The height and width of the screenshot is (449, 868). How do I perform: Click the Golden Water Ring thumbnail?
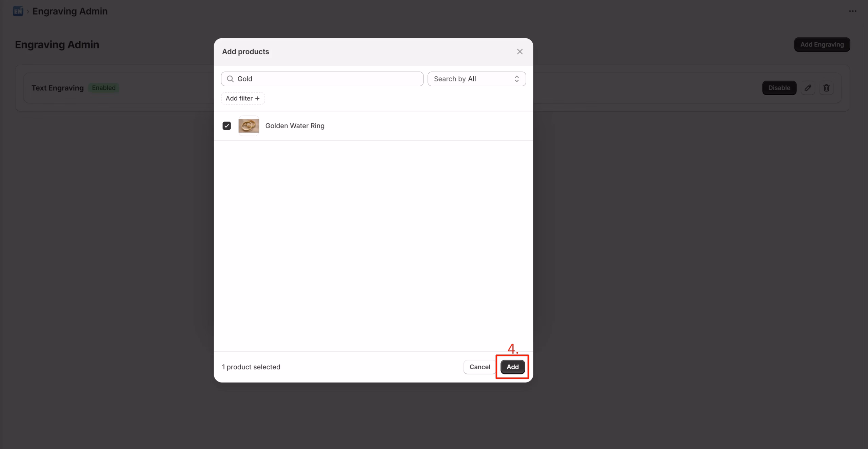pos(249,126)
